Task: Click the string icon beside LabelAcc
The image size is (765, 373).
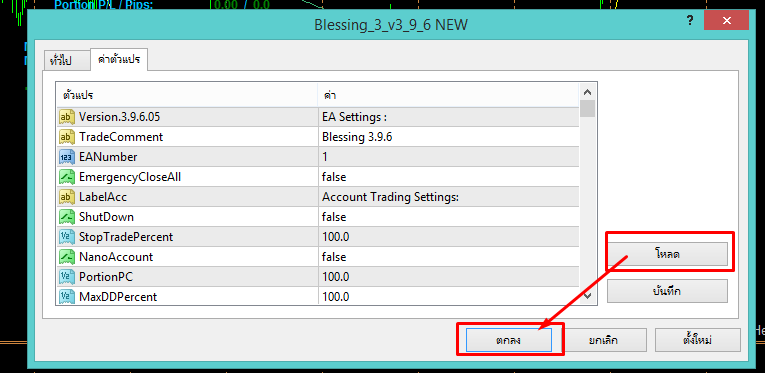Action: 66,197
